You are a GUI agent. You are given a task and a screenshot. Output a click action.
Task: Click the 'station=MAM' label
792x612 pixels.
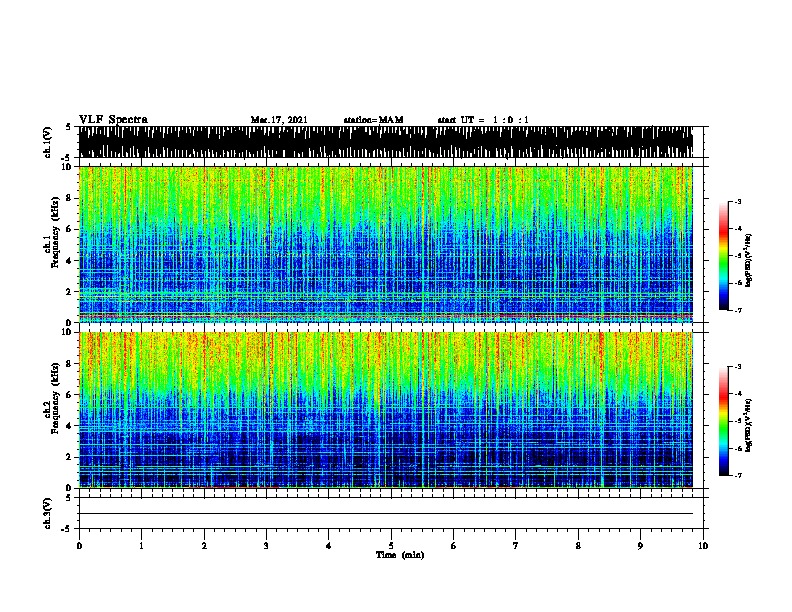click(373, 120)
